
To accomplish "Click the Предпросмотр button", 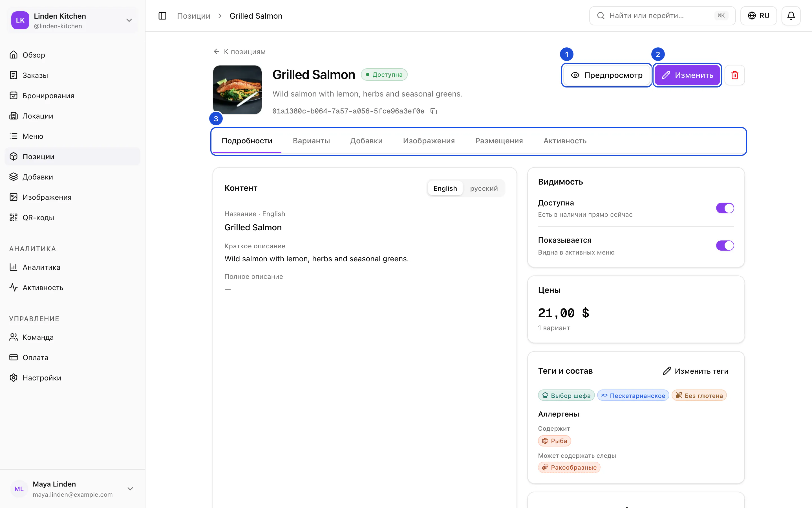I will (x=607, y=75).
